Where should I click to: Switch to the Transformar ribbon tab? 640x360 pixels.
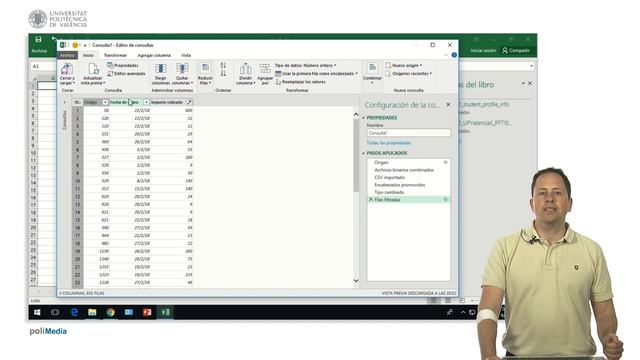115,55
